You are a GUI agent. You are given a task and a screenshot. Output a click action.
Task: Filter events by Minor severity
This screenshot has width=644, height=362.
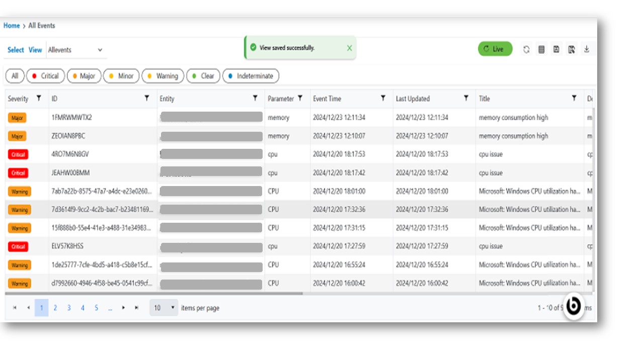click(121, 76)
